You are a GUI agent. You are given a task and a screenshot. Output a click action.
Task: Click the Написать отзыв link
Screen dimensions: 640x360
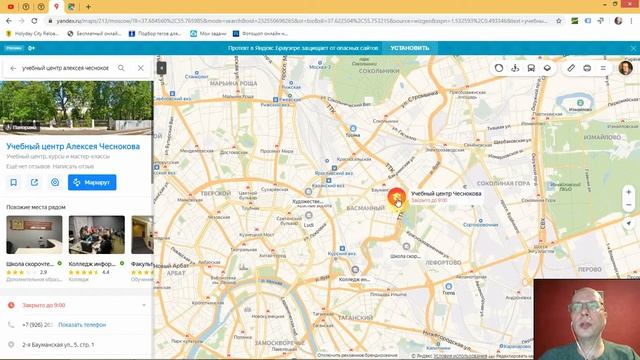[x=73, y=167]
